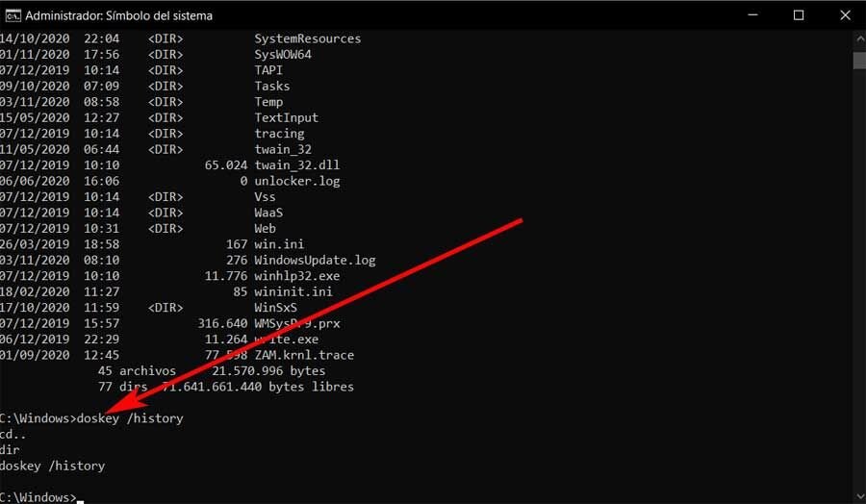
Task: Click the date 01/09/2020 in ZAM.krnl.trace row
Action: pyautogui.click(x=35, y=355)
